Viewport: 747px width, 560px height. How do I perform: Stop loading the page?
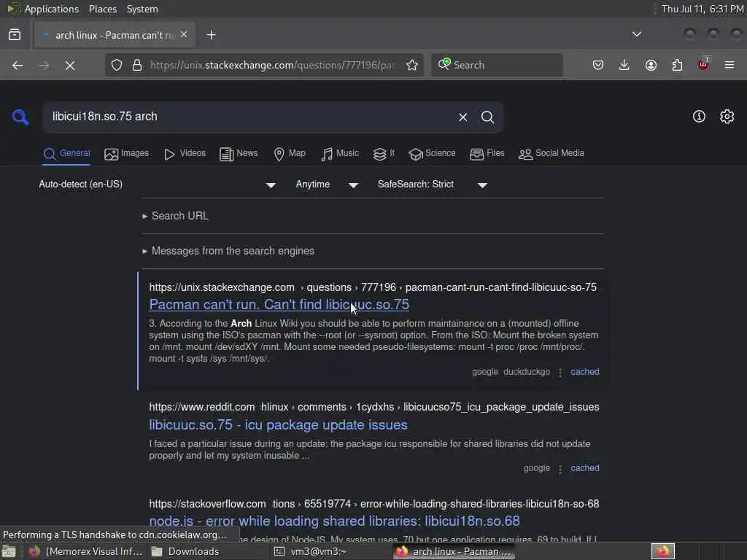pos(70,65)
